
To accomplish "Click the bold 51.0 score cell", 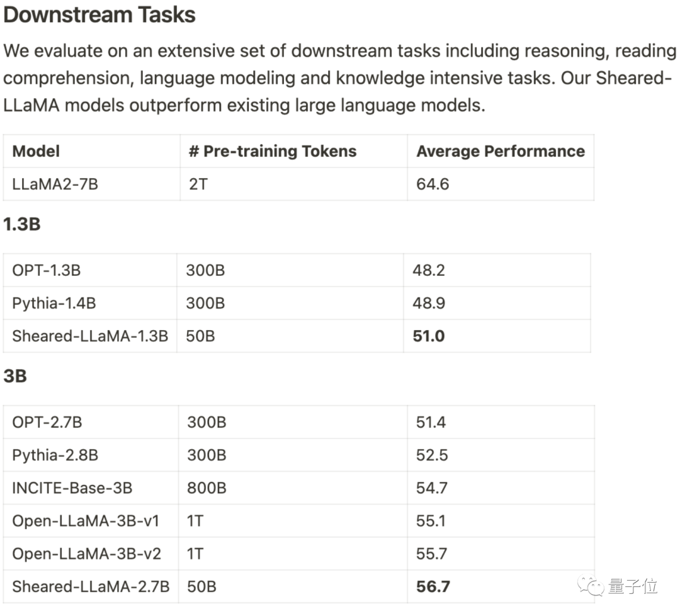I will click(x=429, y=336).
